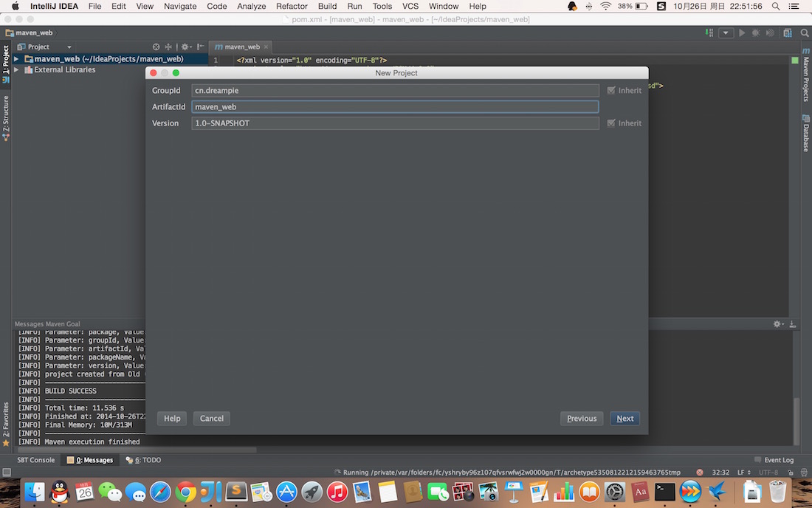Open the Tools menu
This screenshot has width=812, height=508.
(382, 6)
